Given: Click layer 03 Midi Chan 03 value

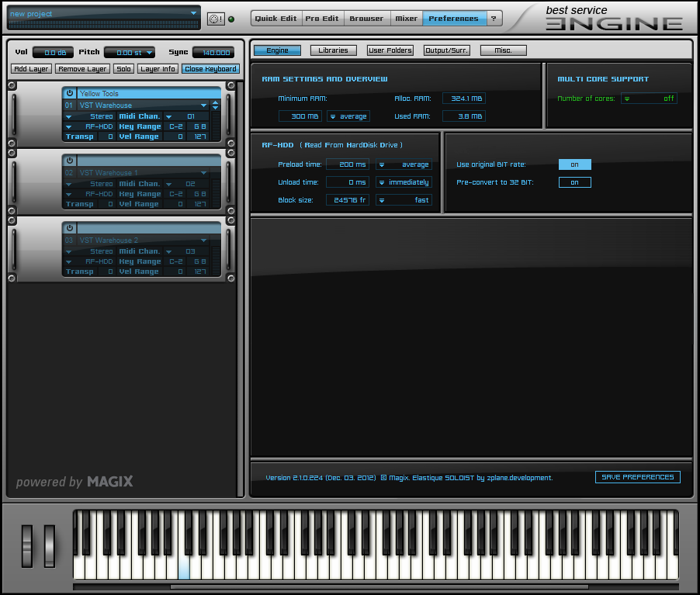Looking at the screenshot, I should (191, 251).
